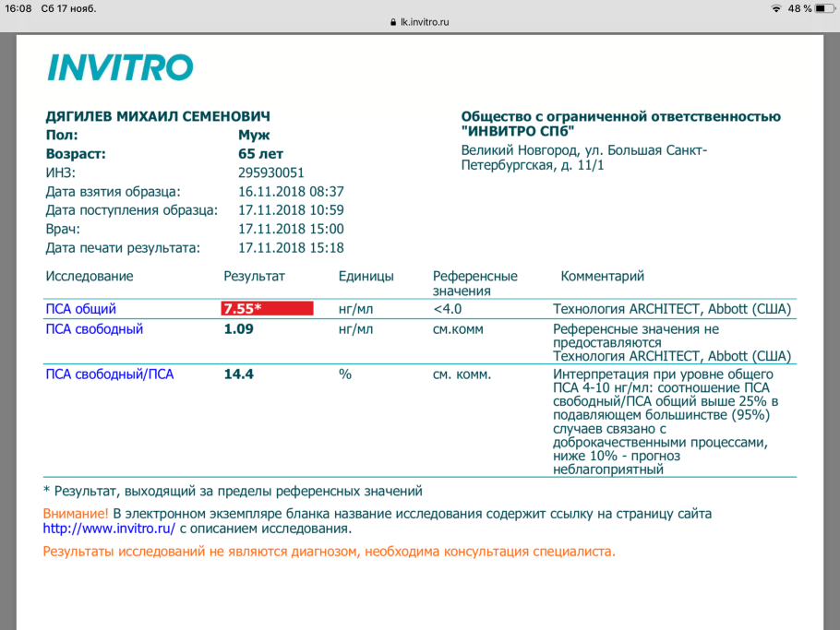Click the Исследование column header
The image size is (840, 630).
click(x=89, y=276)
